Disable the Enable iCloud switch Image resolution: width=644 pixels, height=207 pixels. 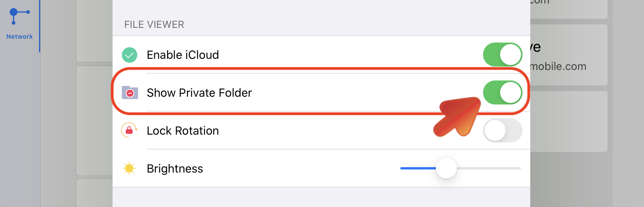[502, 55]
